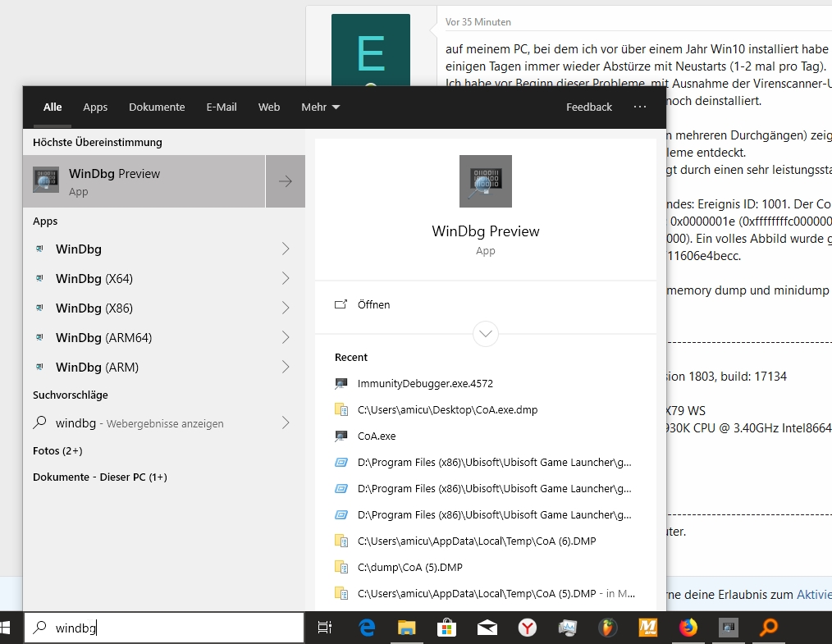832x644 pixels.
Task: Expand the WinDbg web search suggestion
Action: pos(285,423)
